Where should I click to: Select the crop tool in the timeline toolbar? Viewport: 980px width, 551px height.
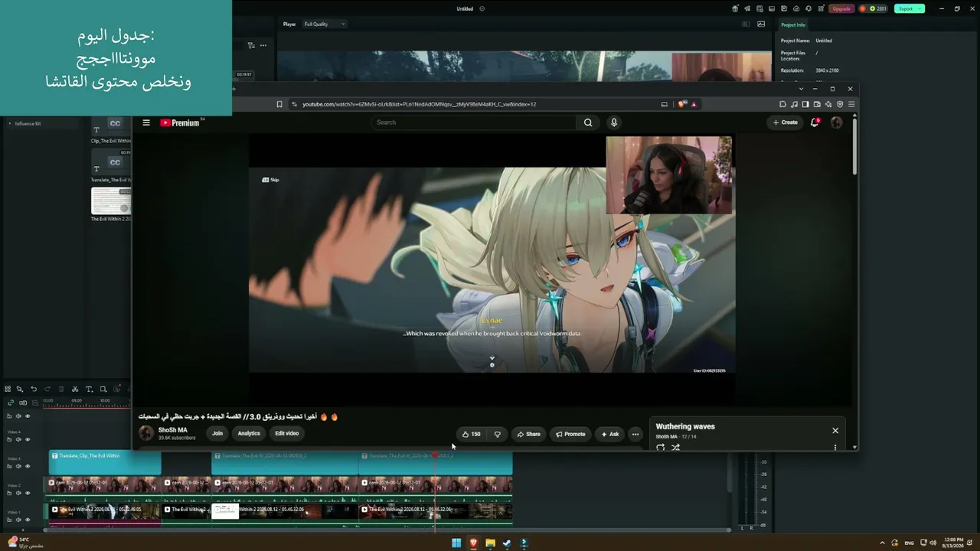coord(103,389)
